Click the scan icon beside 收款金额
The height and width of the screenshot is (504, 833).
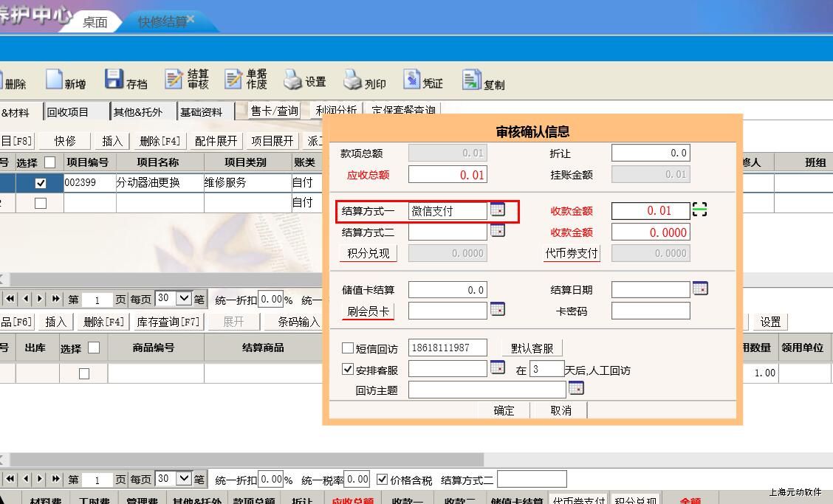click(699, 210)
